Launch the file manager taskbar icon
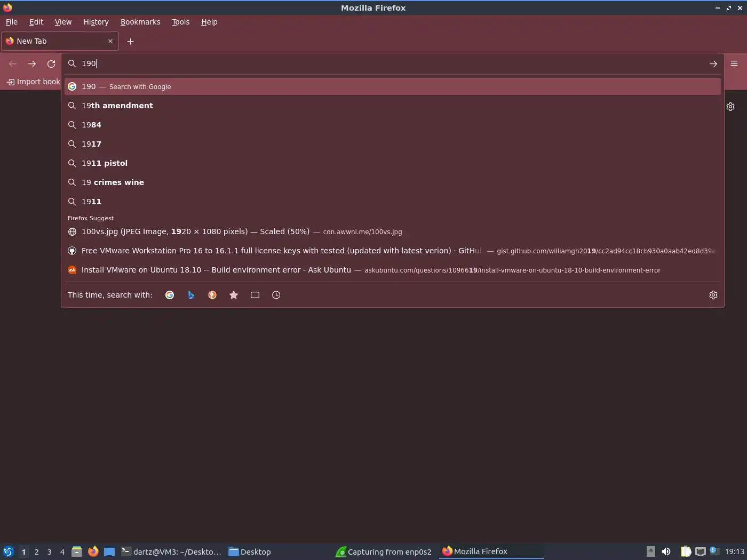This screenshot has height=560, width=747. (x=77, y=551)
